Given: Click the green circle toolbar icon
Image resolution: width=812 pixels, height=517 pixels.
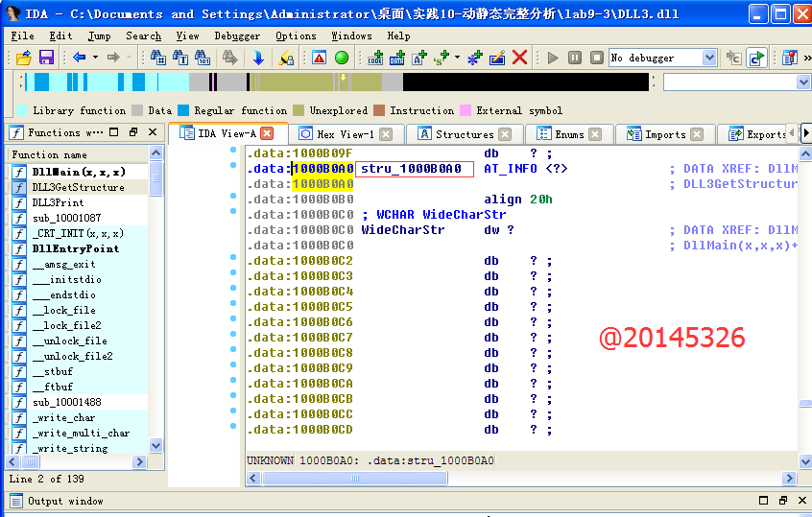Looking at the screenshot, I should 341,59.
